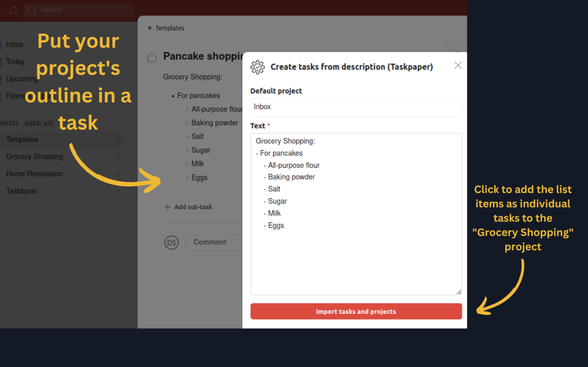Screen dimensions: 588x367
Task: Click the search magnifier icon
Action: click(32, 10)
